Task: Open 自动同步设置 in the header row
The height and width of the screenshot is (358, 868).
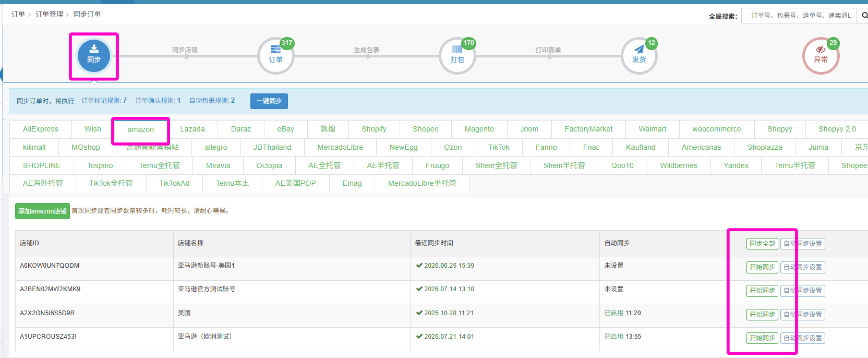Action: coord(803,243)
